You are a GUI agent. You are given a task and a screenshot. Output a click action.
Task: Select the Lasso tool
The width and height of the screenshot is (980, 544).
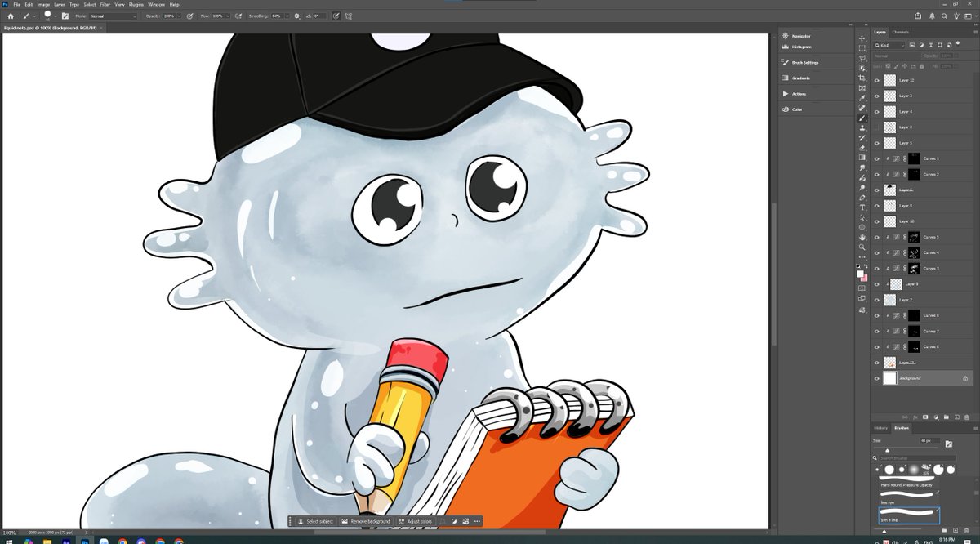(x=862, y=59)
